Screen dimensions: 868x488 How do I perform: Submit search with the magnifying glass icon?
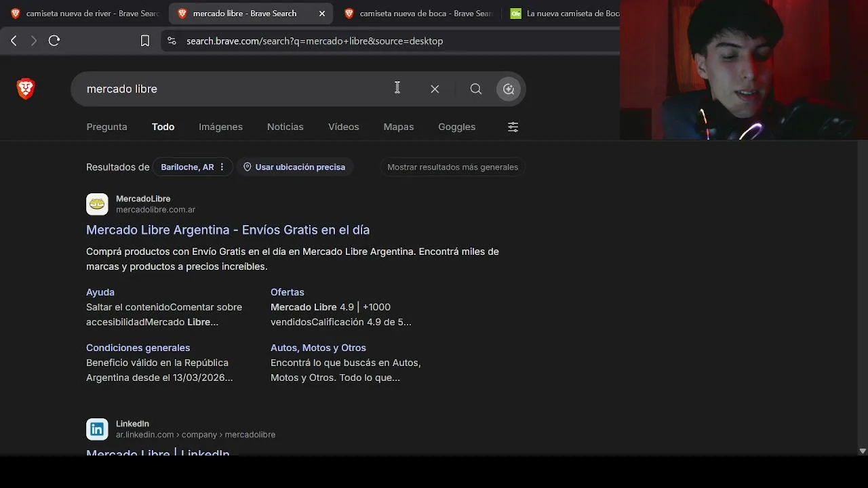pos(476,89)
